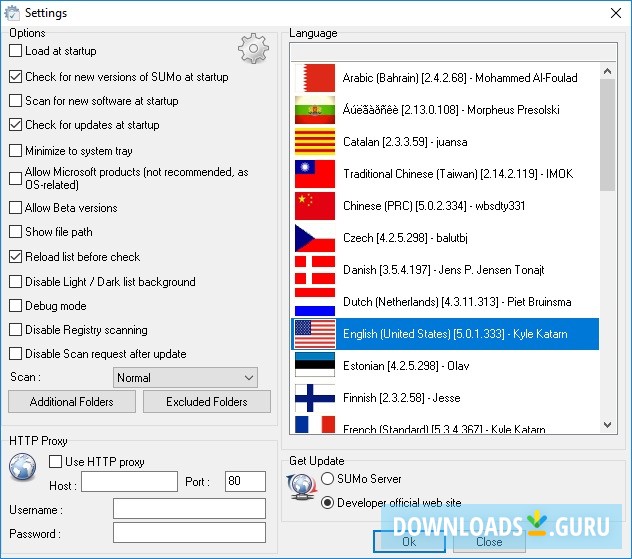Click the Port field showing 80

pos(245,481)
